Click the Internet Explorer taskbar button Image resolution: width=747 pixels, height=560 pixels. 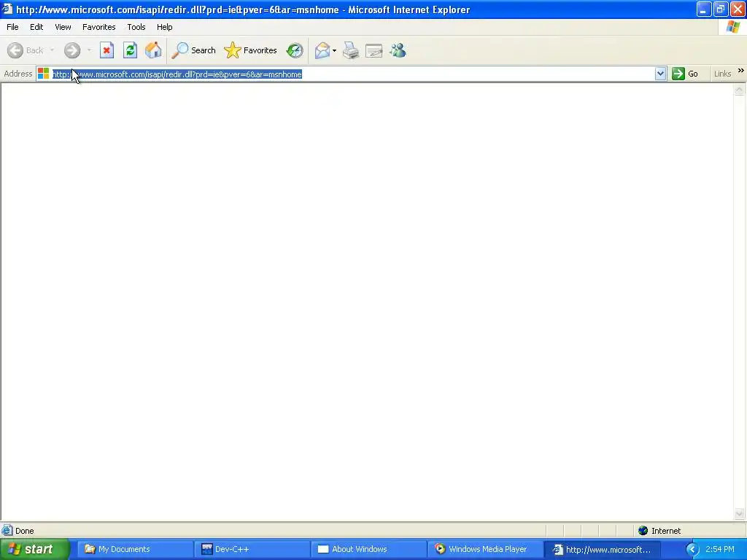(602, 549)
